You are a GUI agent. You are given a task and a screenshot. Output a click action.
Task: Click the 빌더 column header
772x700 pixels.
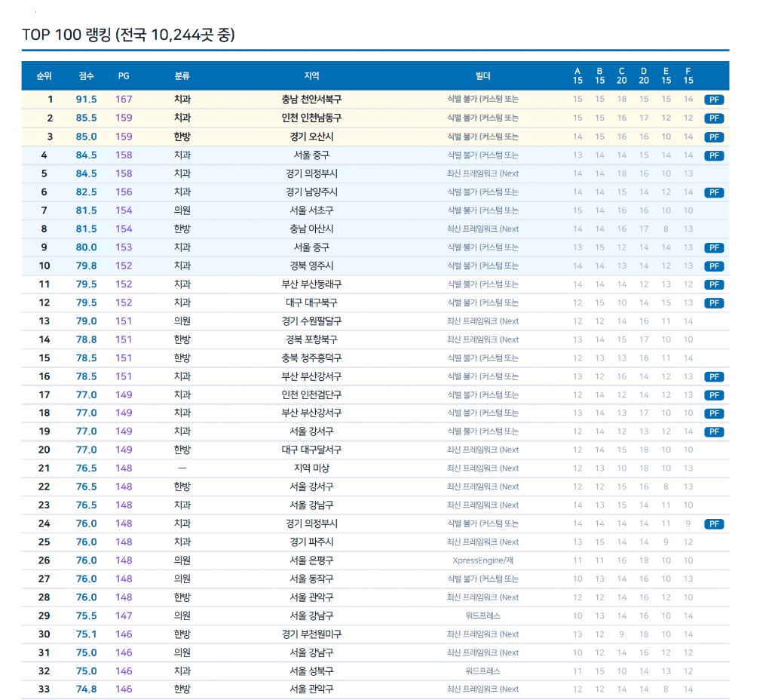(483, 76)
